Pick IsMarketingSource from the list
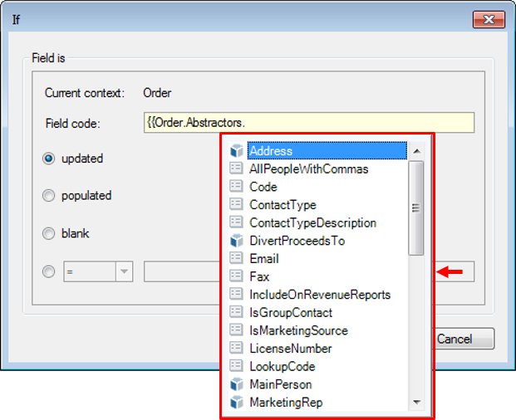 tap(298, 330)
